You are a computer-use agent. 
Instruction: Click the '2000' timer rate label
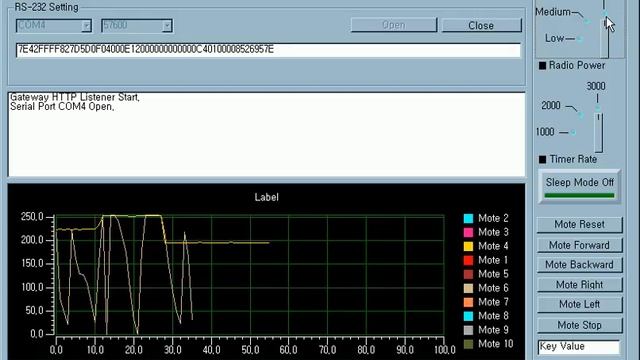pyautogui.click(x=551, y=105)
